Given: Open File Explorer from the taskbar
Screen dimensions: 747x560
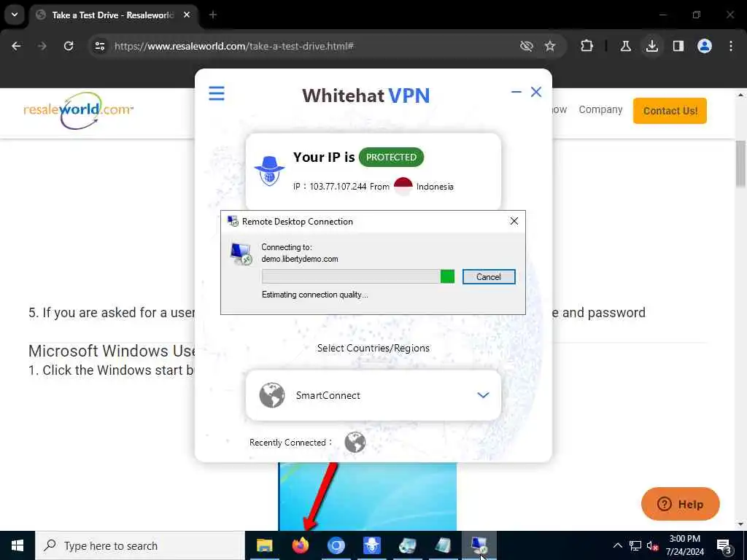Looking at the screenshot, I should pos(264,545).
